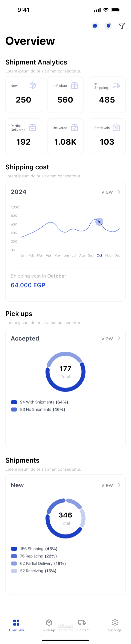
Task: Open the notifications bell
Action: [x=108, y=26]
